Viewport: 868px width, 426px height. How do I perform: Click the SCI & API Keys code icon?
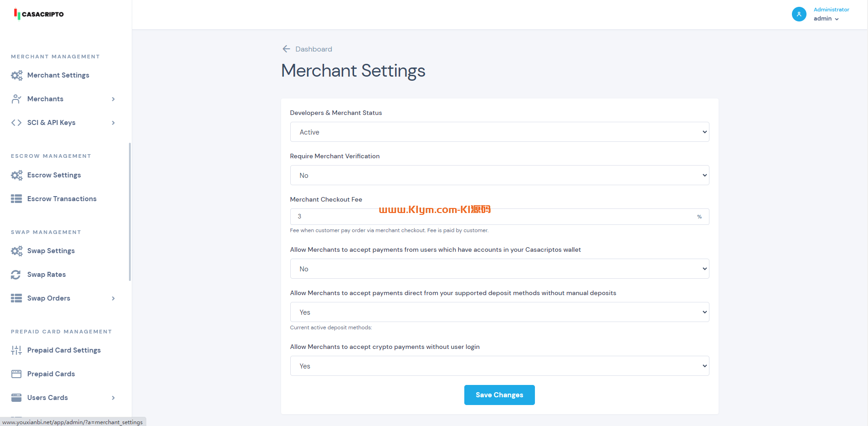click(16, 123)
